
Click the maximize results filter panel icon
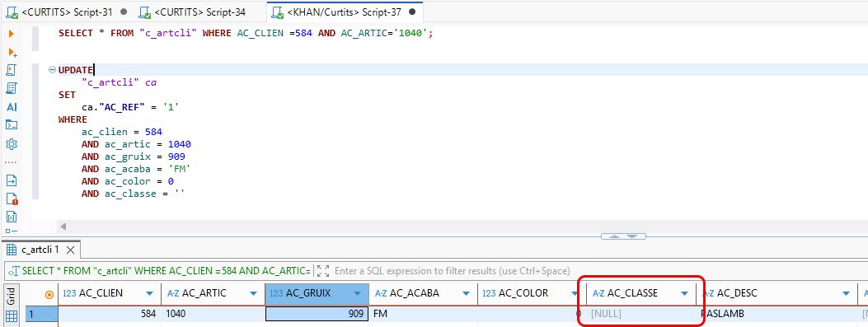point(323,270)
